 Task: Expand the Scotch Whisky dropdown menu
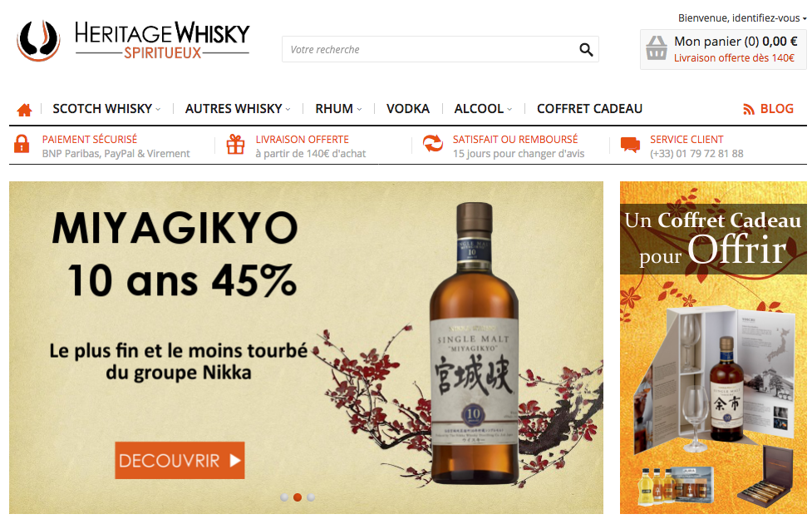click(x=106, y=109)
